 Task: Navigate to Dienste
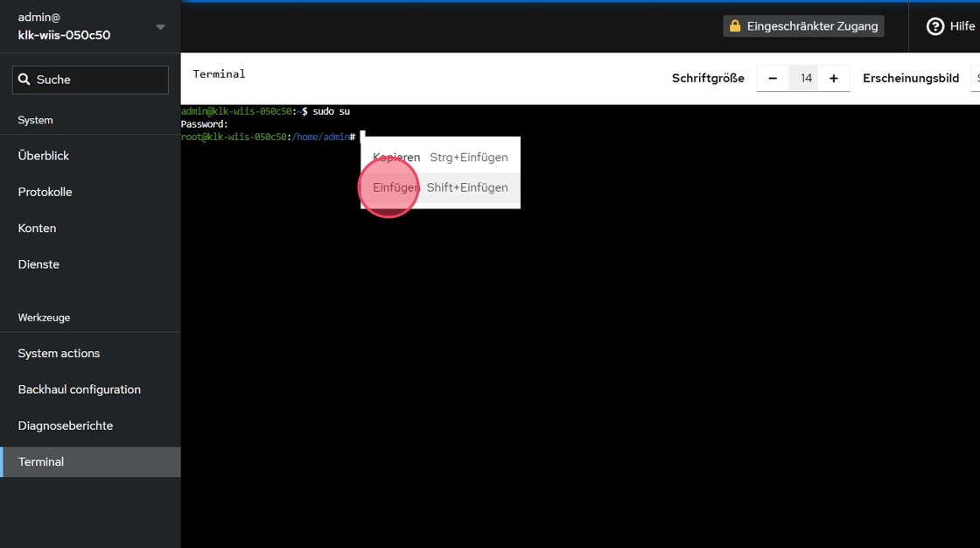(38, 264)
